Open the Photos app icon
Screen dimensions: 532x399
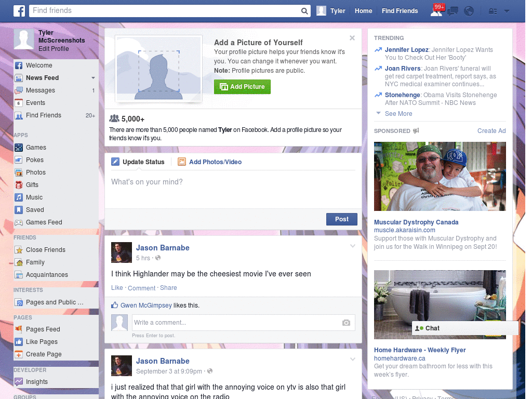[x=19, y=172]
